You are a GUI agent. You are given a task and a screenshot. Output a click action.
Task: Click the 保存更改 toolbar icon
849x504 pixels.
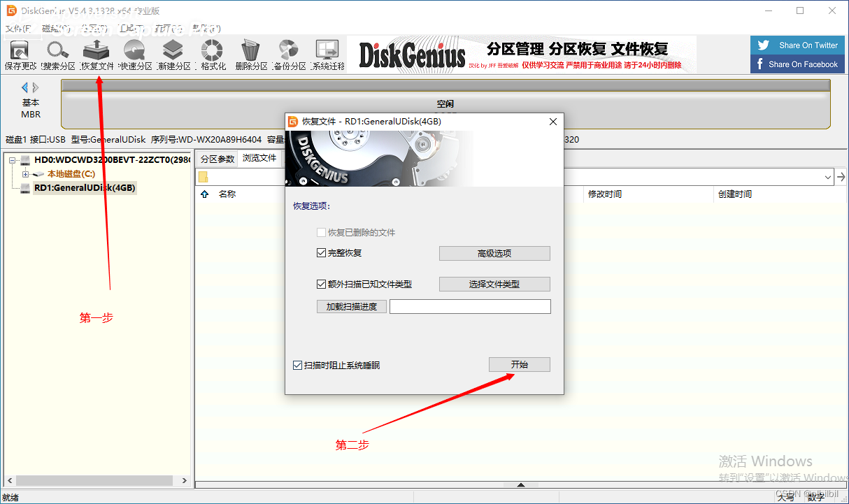pos(20,55)
